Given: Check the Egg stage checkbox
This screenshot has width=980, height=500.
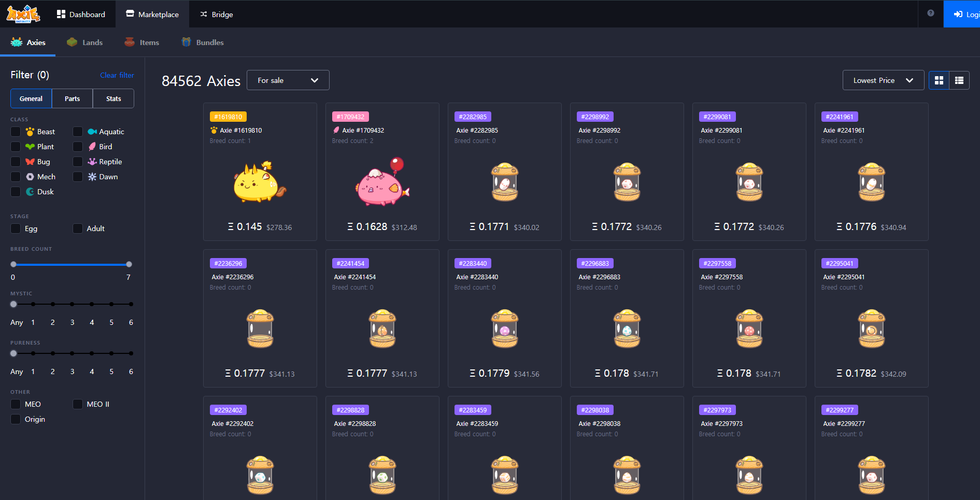Looking at the screenshot, I should tap(16, 228).
